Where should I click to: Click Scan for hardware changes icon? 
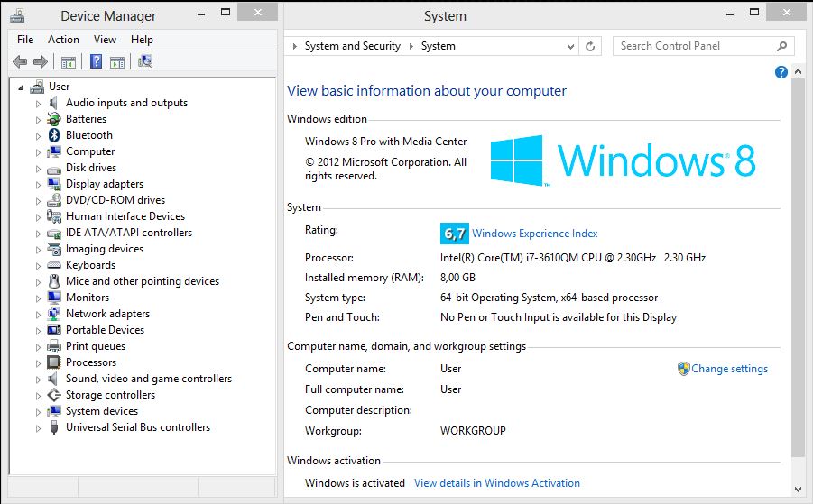tap(145, 61)
